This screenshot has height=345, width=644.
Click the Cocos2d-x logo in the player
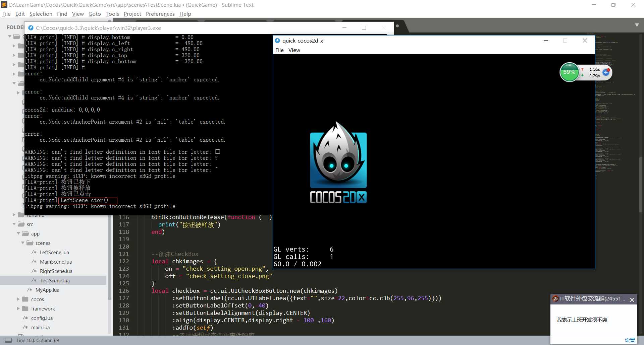point(338,162)
